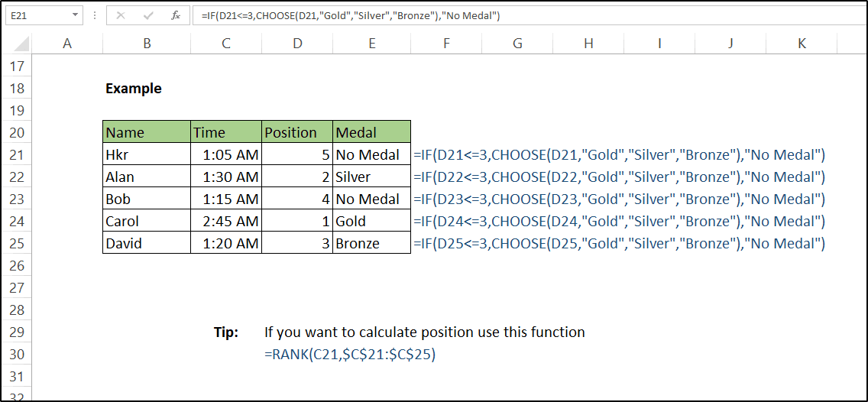
Task: Select row 31 header
Action: 18,377
